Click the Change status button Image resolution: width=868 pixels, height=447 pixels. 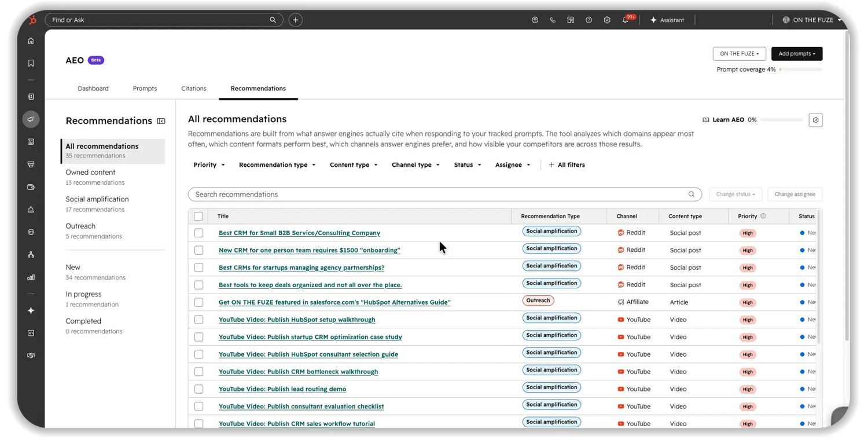(735, 195)
